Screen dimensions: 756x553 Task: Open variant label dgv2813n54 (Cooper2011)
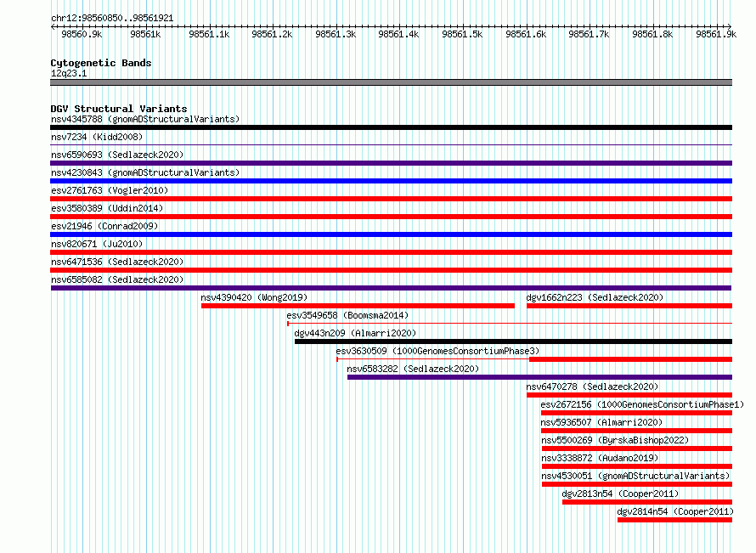(x=620, y=494)
